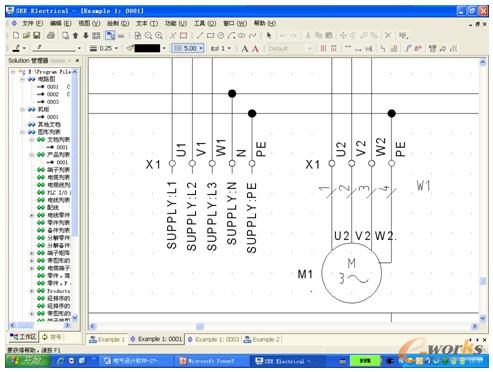
Task: Click the black line color swatch
Action: pyautogui.click(x=148, y=48)
